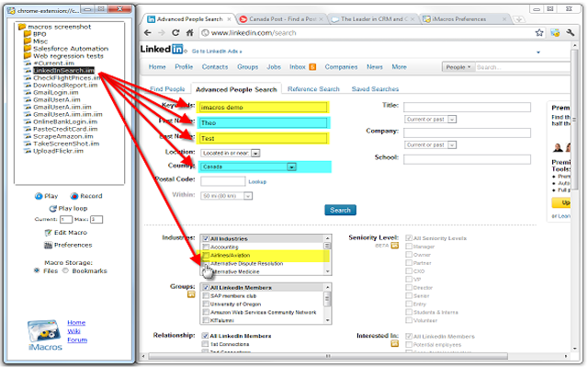Select ScrapeAmazon.iim macro
The height and width of the screenshot is (368, 588).
tap(63, 136)
